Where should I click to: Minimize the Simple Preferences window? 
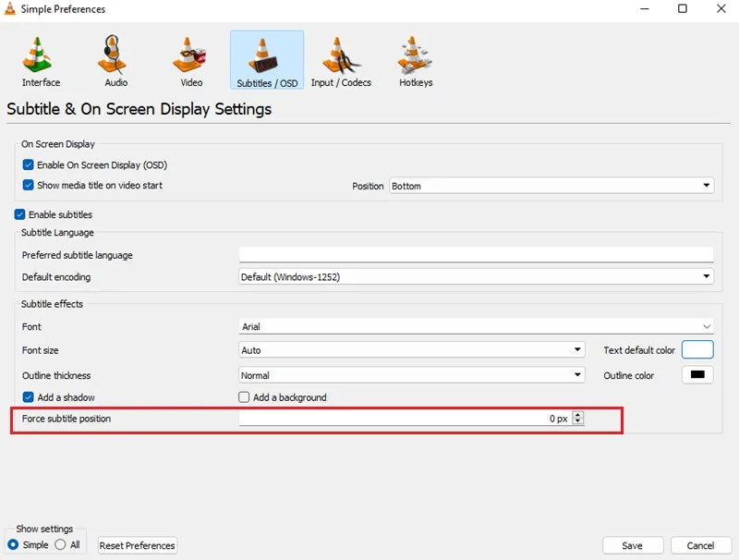[x=645, y=8]
